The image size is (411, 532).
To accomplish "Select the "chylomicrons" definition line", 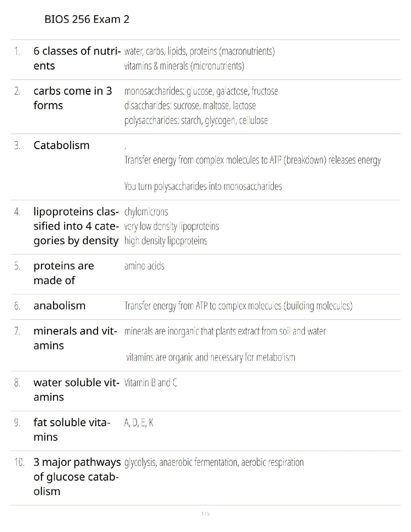I will [146, 212].
